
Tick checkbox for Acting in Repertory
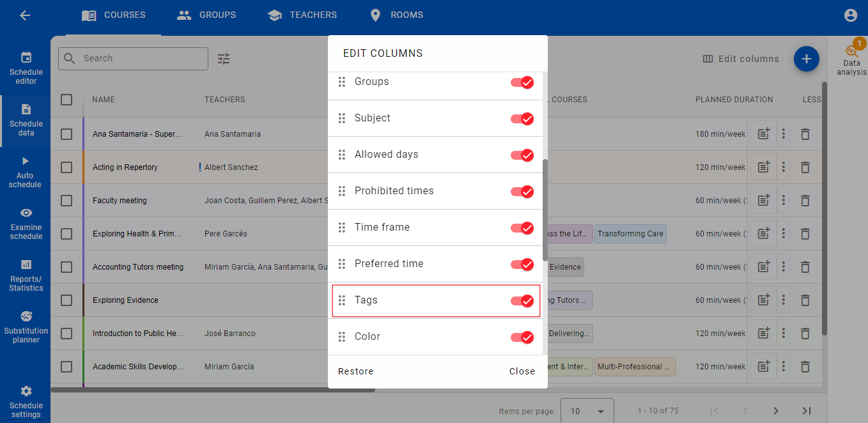[x=66, y=167]
